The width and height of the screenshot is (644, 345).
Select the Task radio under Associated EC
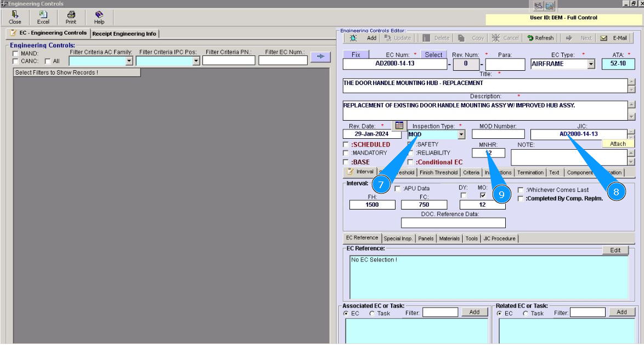pyautogui.click(x=372, y=313)
